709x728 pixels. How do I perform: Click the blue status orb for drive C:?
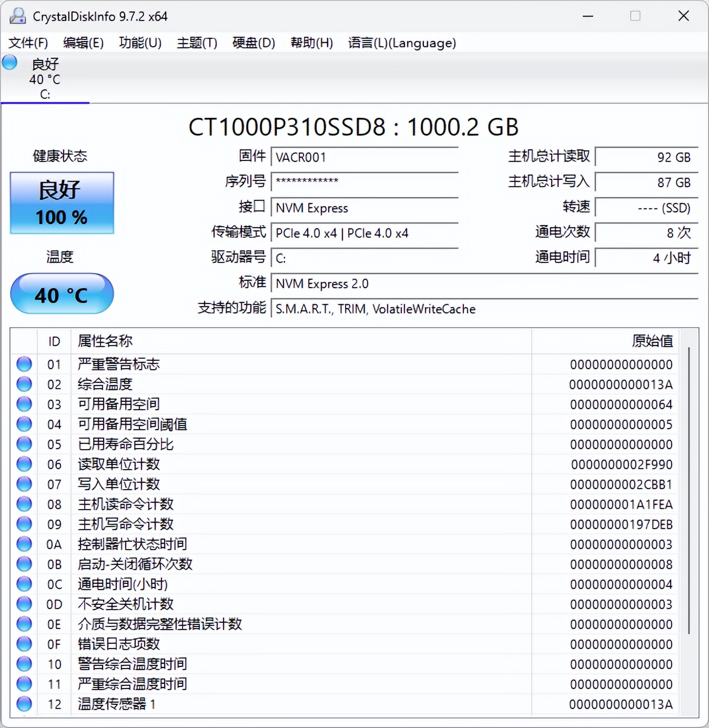click(x=9, y=63)
